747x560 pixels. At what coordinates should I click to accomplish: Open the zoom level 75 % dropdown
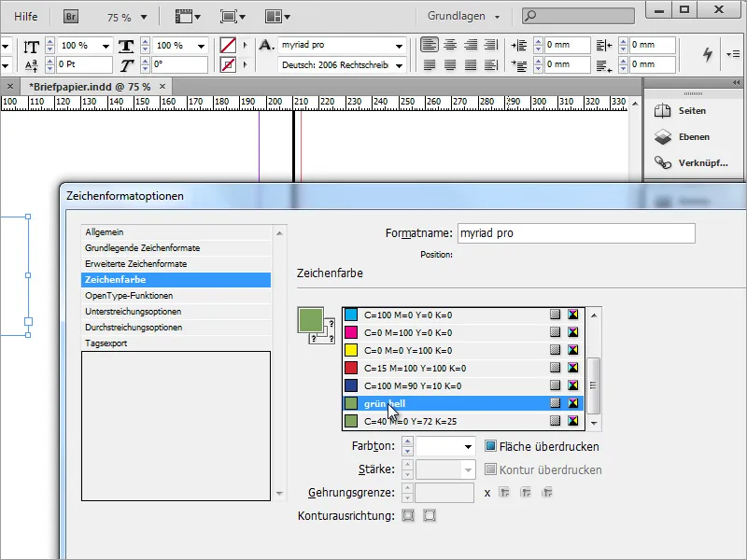[144, 18]
